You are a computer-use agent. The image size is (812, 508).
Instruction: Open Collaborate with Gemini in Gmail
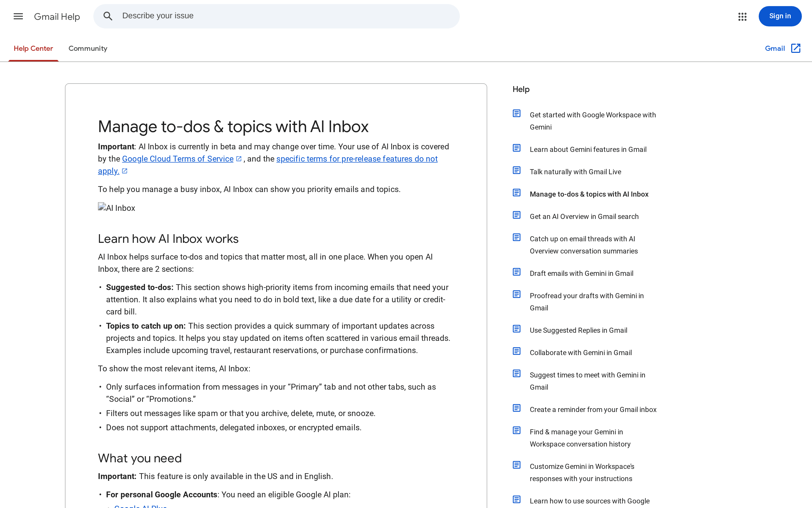tap(581, 353)
